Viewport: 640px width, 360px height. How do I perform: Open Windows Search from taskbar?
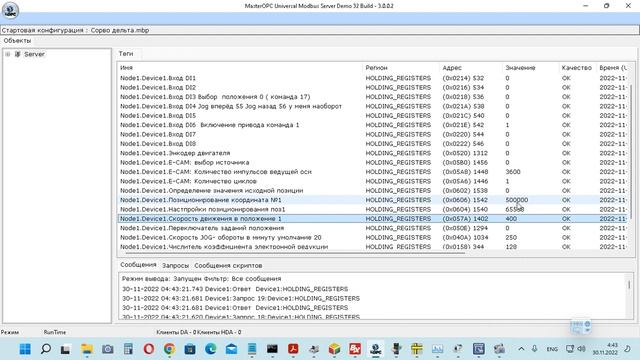tap(46, 349)
